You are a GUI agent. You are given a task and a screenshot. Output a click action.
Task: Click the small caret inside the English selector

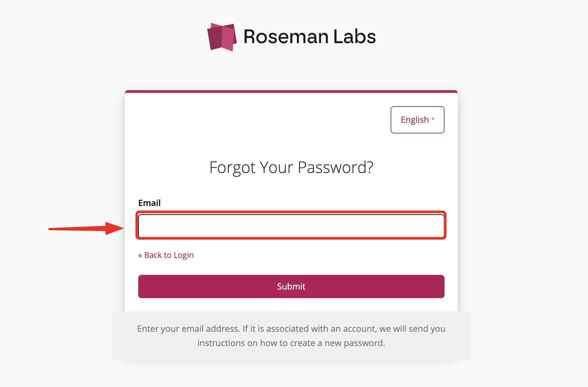[433, 119]
